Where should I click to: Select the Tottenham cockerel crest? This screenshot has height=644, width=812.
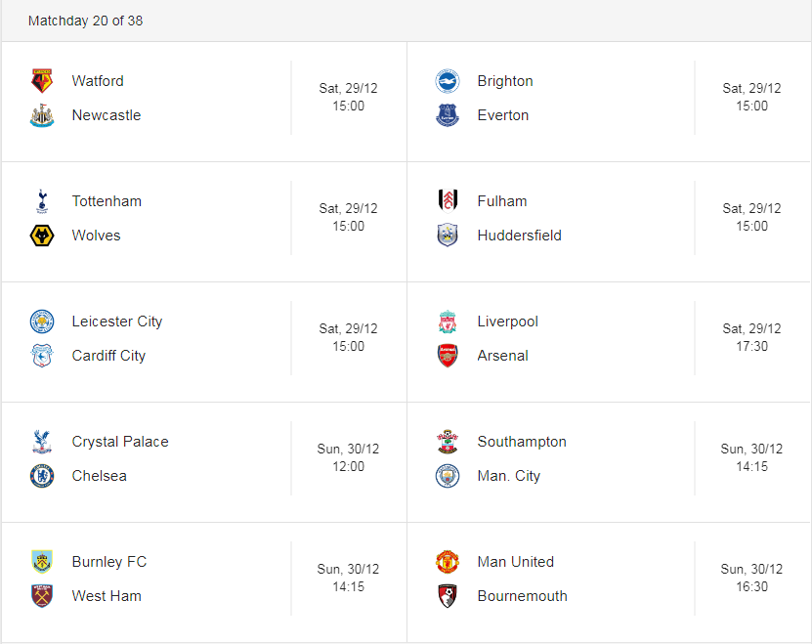click(x=42, y=201)
